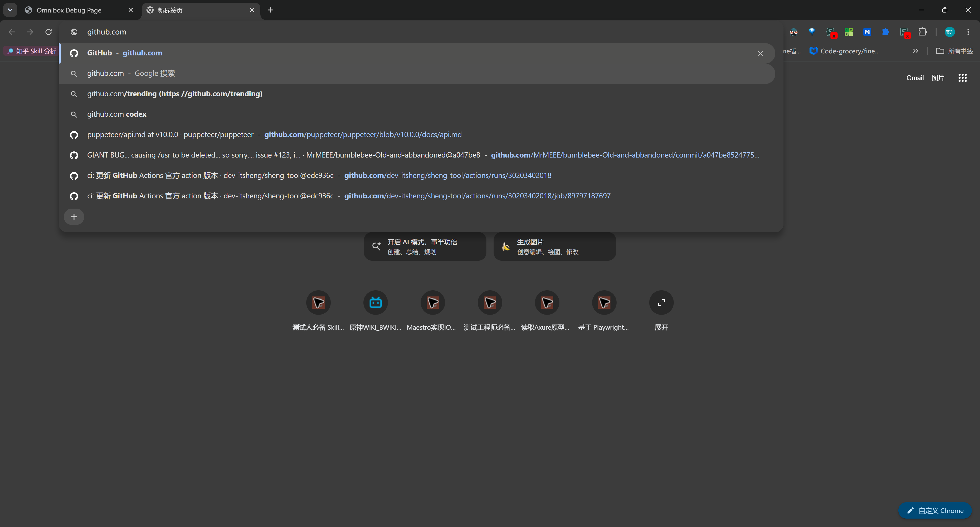Open the Google apps grid
The height and width of the screenshot is (527, 980).
[962, 78]
